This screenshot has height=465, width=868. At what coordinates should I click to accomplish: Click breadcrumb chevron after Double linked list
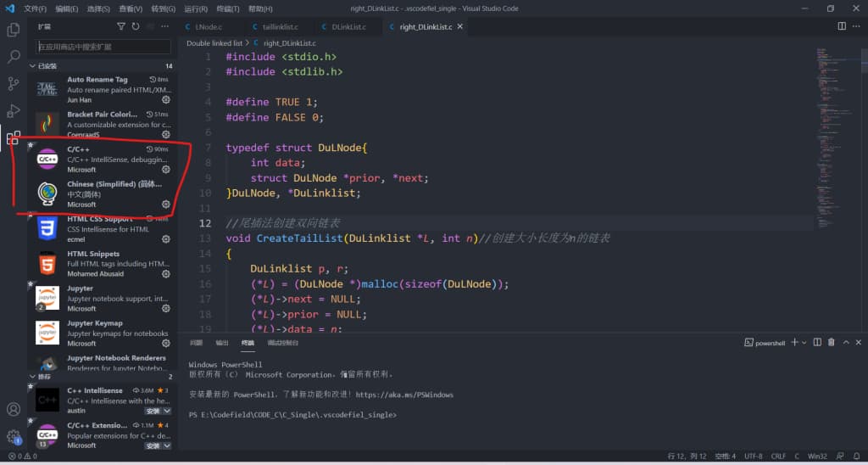(x=248, y=43)
